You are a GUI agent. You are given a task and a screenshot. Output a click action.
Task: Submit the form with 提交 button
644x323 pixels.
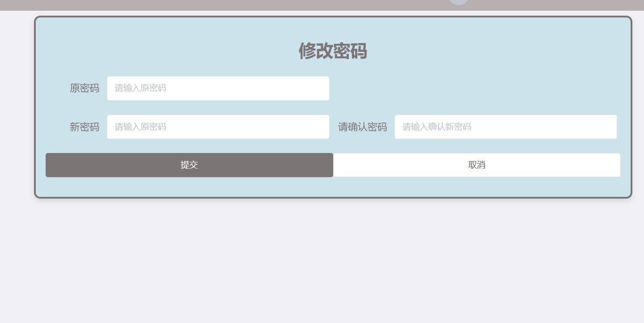coord(189,165)
